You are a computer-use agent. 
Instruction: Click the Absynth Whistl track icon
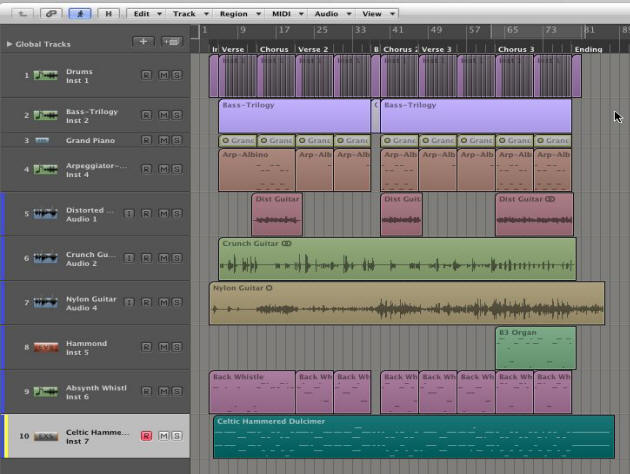click(45, 392)
